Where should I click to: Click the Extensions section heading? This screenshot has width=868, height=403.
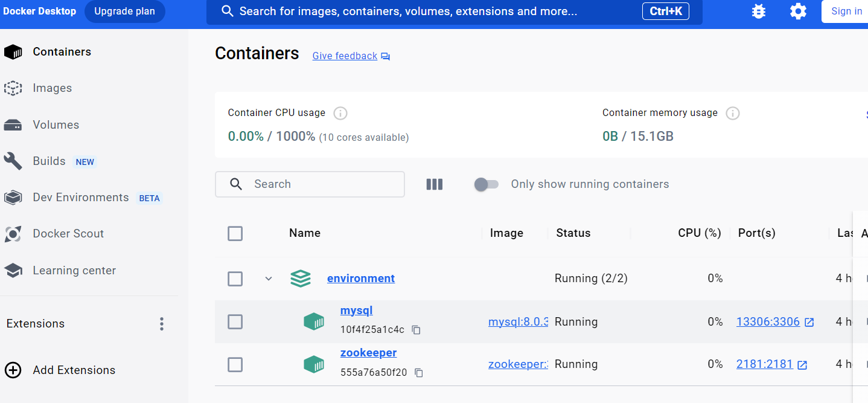click(36, 324)
